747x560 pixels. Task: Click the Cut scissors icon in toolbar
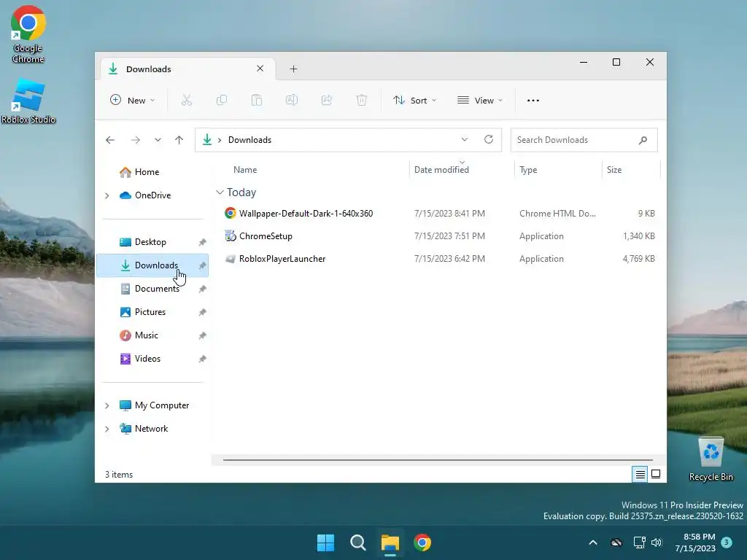(x=186, y=100)
